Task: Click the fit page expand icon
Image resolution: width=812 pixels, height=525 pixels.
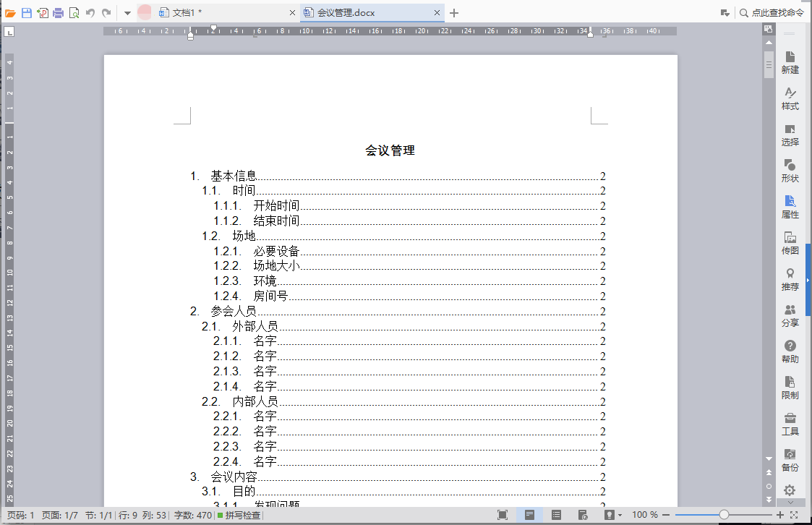Action: point(795,515)
